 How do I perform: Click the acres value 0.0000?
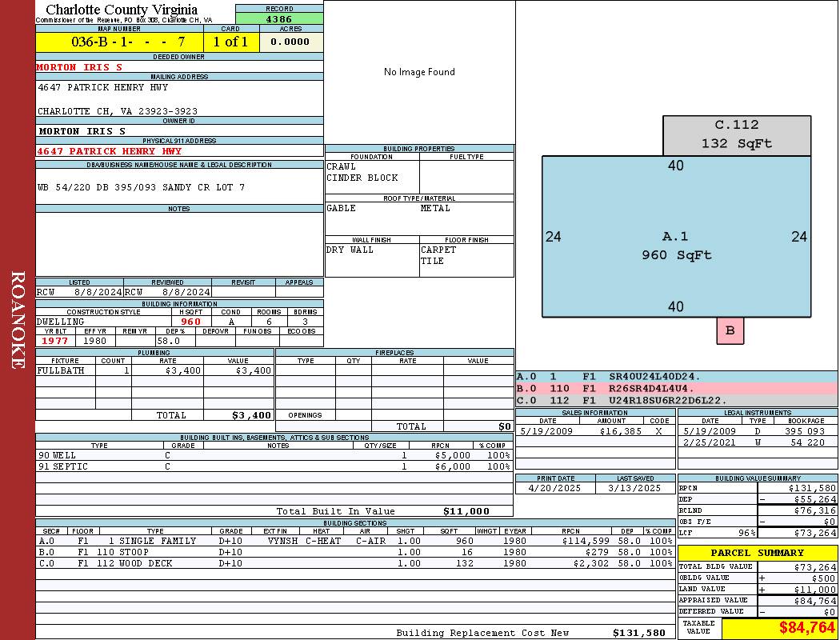(290, 42)
